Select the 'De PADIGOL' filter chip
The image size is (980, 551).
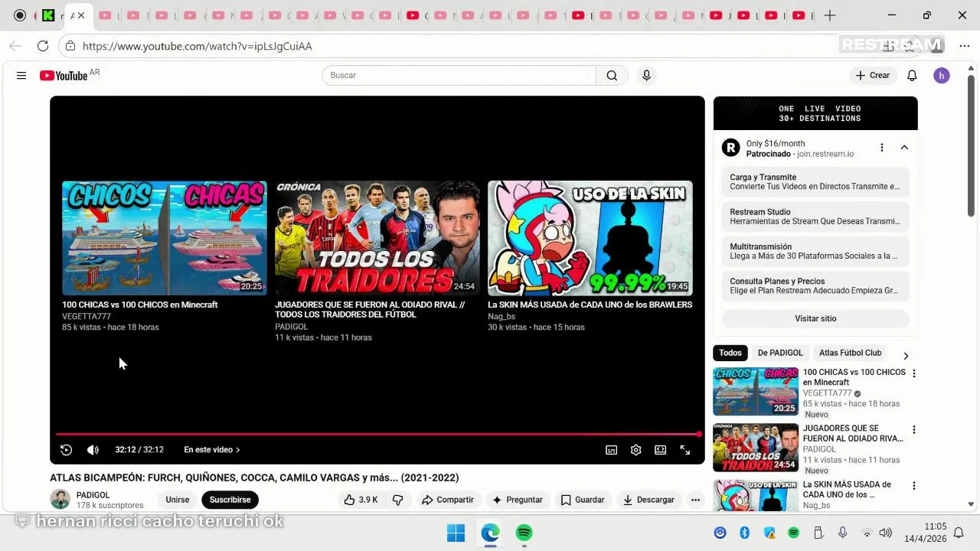pyautogui.click(x=780, y=353)
